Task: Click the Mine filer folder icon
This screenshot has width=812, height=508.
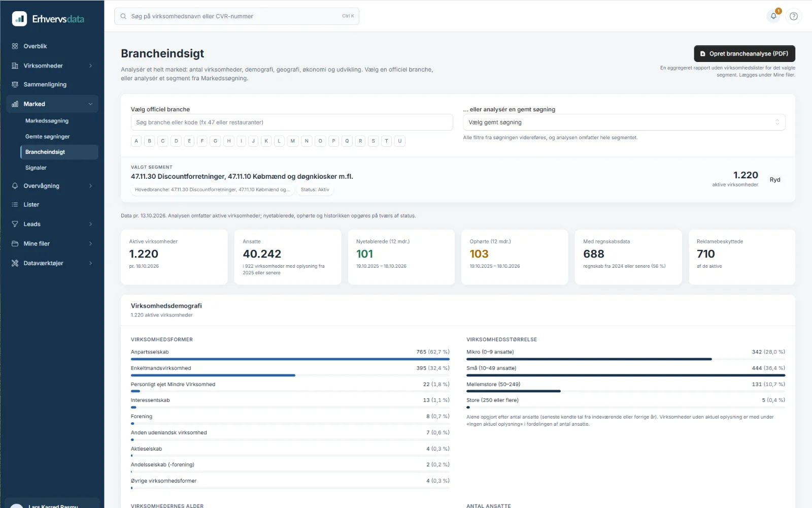Action: (15, 244)
